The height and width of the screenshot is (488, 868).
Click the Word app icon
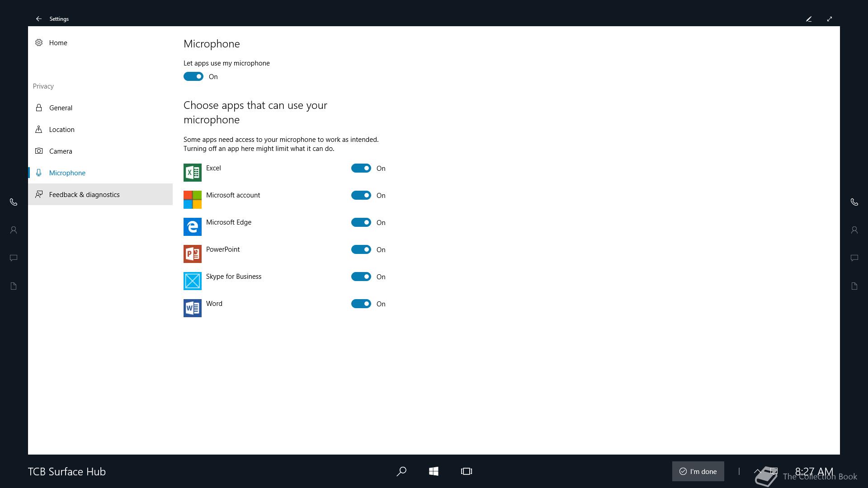tap(193, 308)
